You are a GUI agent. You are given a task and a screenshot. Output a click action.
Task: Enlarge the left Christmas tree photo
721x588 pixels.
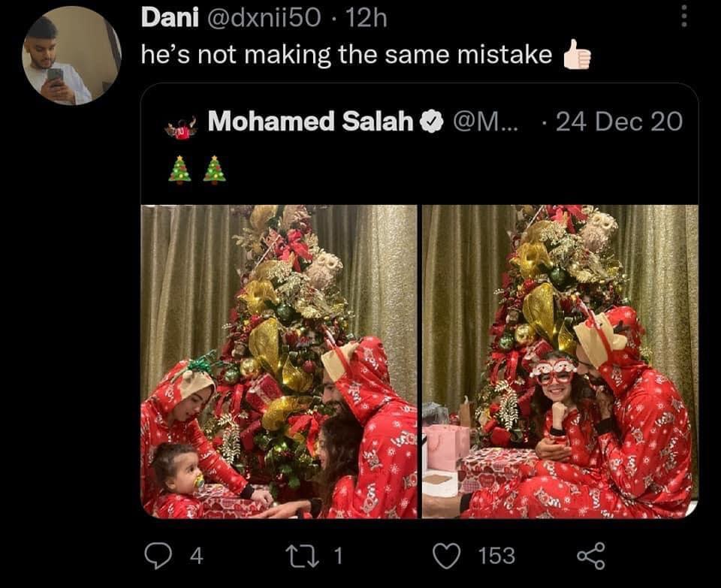(279, 361)
